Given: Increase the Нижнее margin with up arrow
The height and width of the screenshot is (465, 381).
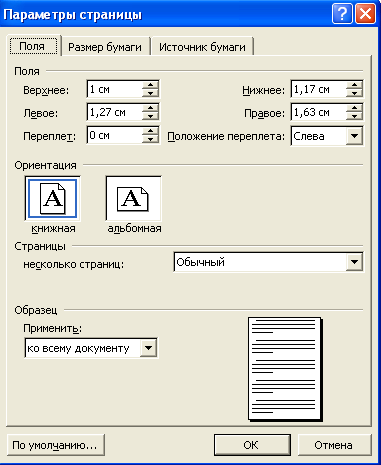Looking at the screenshot, I should (354, 85).
